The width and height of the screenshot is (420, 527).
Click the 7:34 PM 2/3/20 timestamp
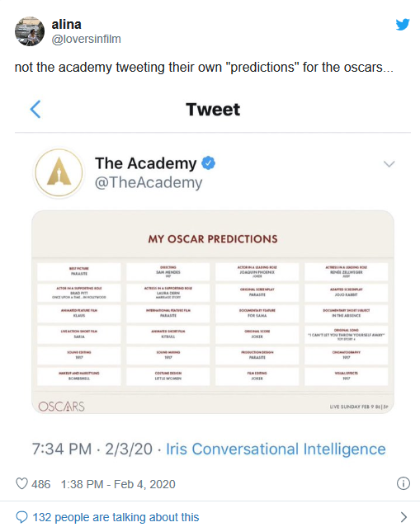pyautogui.click(x=92, y=449)
